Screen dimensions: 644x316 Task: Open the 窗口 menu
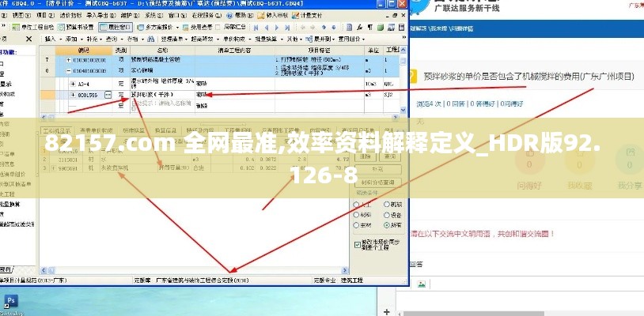[x=176, y=16]
